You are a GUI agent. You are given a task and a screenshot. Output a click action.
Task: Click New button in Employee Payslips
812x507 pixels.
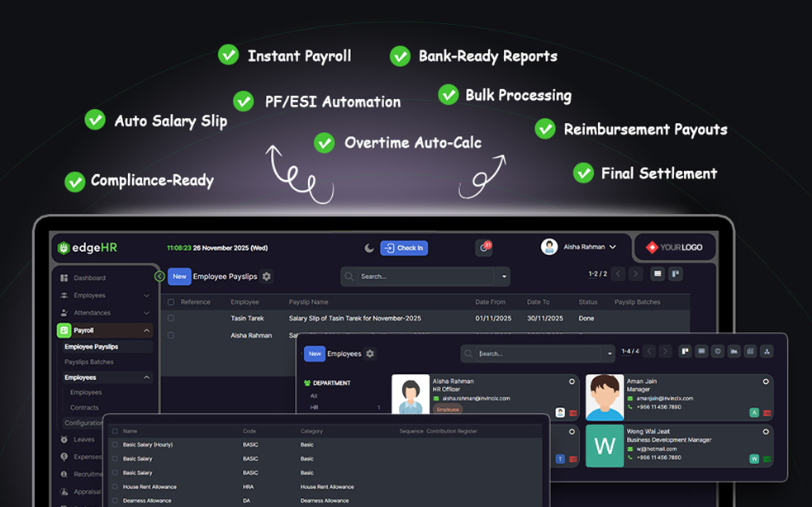click(179, 277)
